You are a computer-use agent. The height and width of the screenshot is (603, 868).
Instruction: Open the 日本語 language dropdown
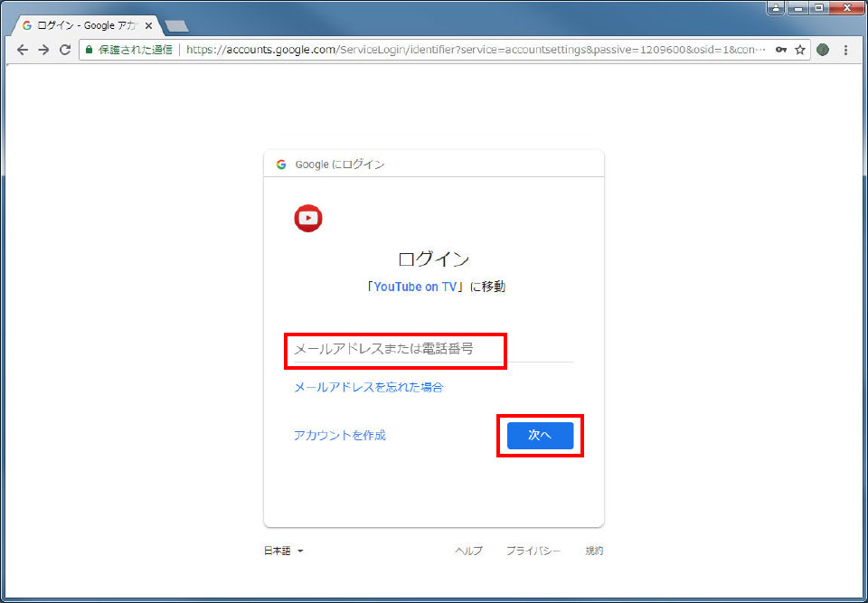[x=283, y=551]
